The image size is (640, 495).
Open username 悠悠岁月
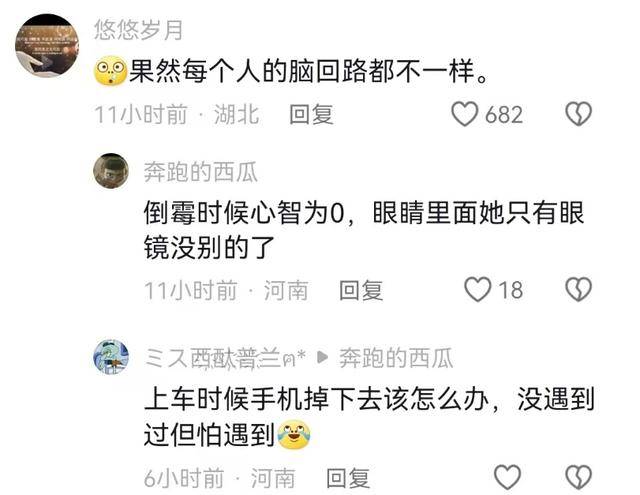138,30
